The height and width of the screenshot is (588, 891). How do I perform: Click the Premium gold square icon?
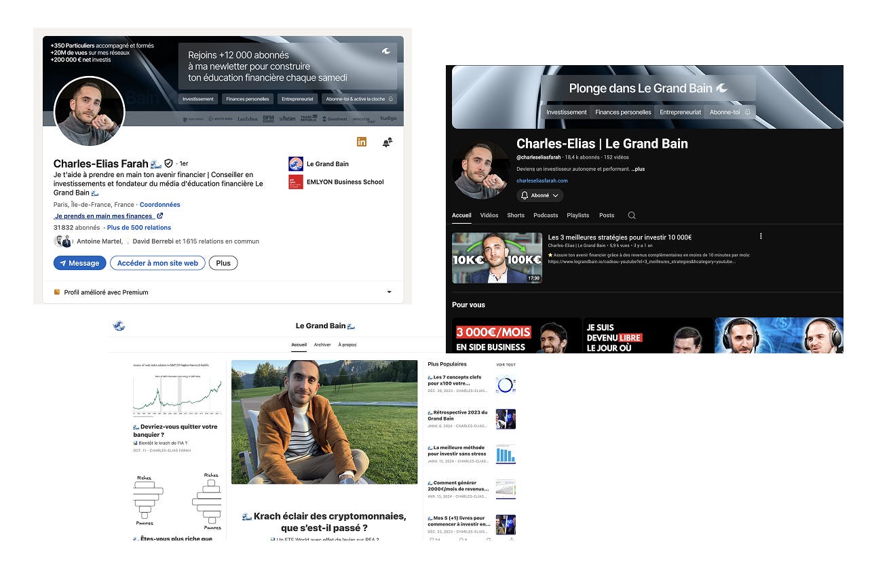click(x=57, y=292)
